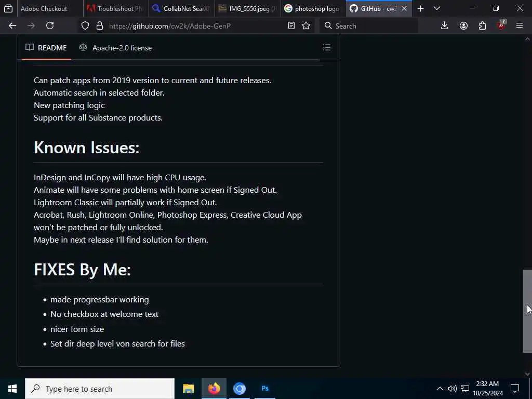This screenshot has height=399, width=532.
Task: Click the scrollbar down arrow
Action: coord(527,374)
